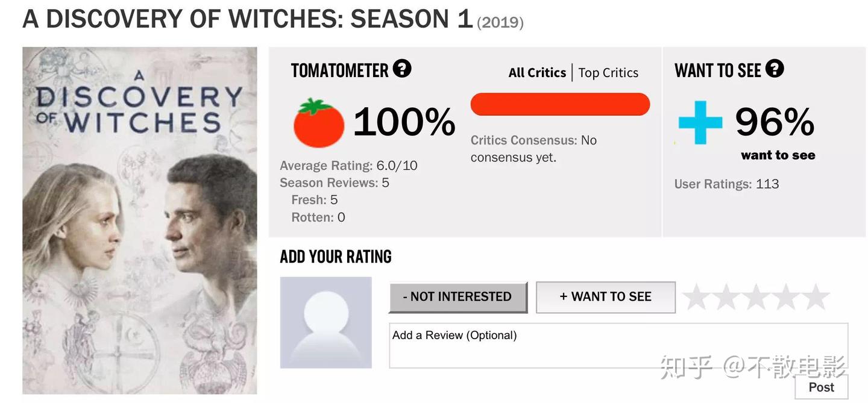Click the red fresh tomato icon

click(x=318, y=123)
